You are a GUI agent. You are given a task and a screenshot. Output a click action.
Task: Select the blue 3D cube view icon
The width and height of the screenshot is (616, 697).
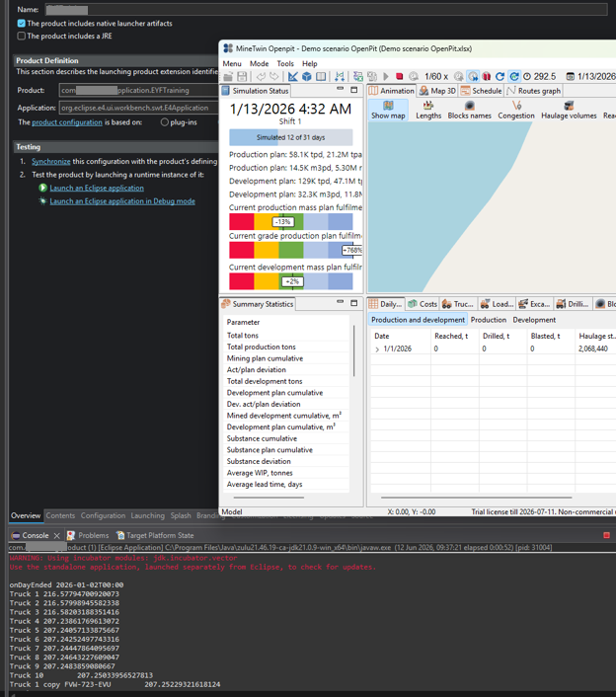tap(307, 76)
